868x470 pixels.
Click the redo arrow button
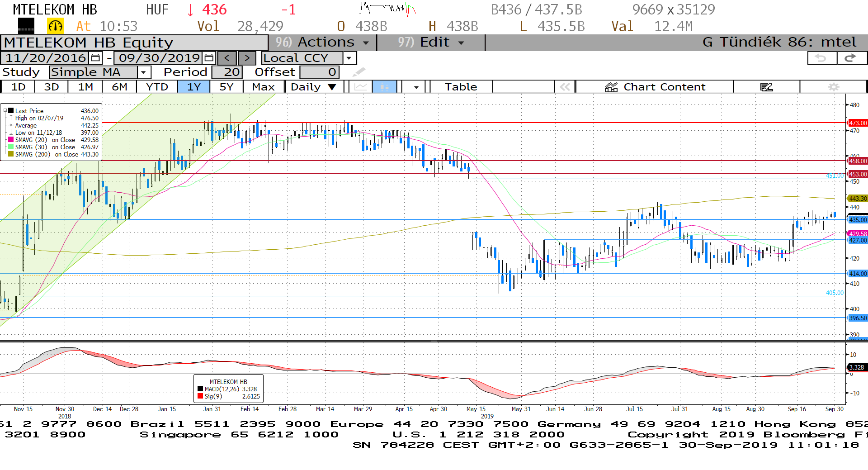[852, 58]
